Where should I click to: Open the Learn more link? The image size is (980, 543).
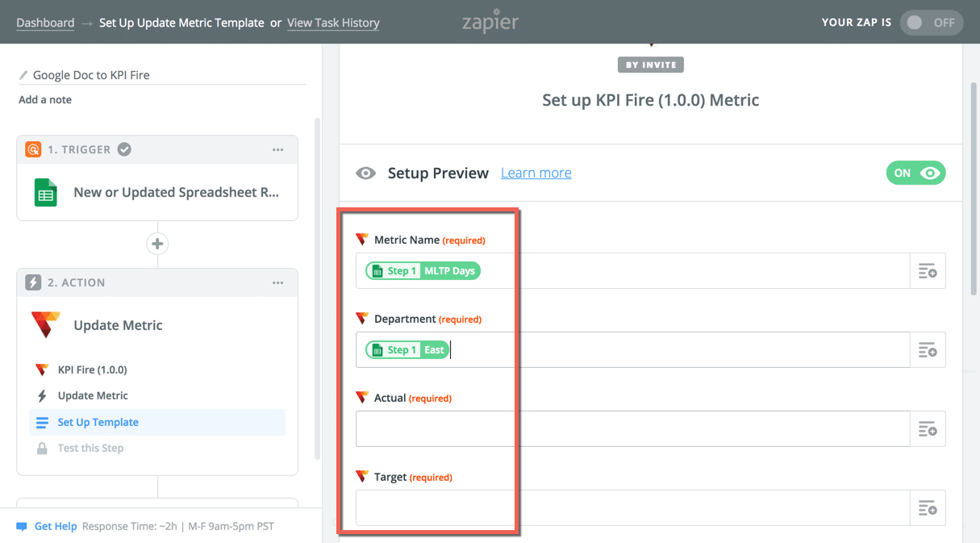point(536,173)
